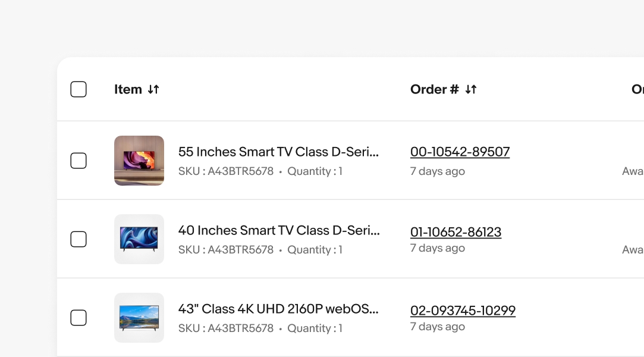Screen dimensions: 644x357
Task: Click the Order # column header
Action: coord(433,89)
